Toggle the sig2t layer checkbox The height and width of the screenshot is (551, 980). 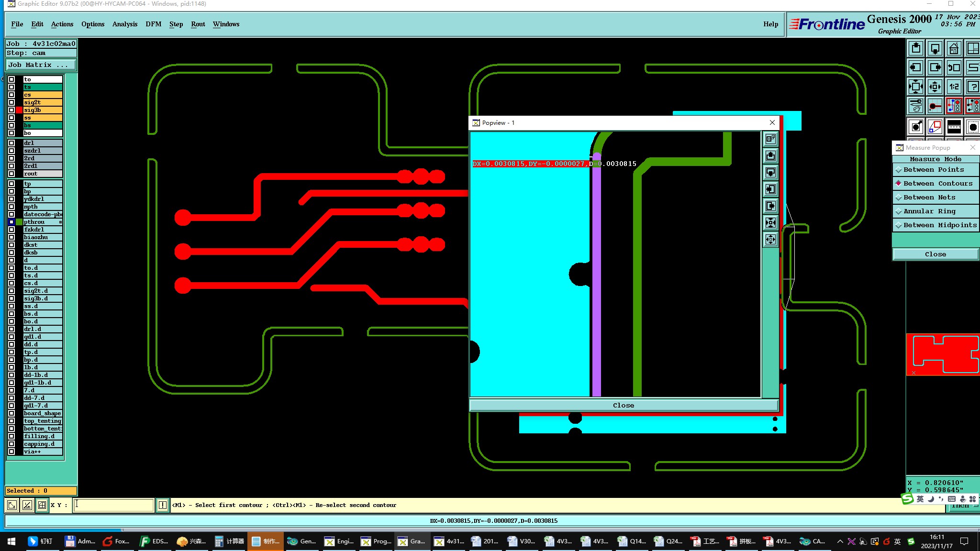(11, 102)
